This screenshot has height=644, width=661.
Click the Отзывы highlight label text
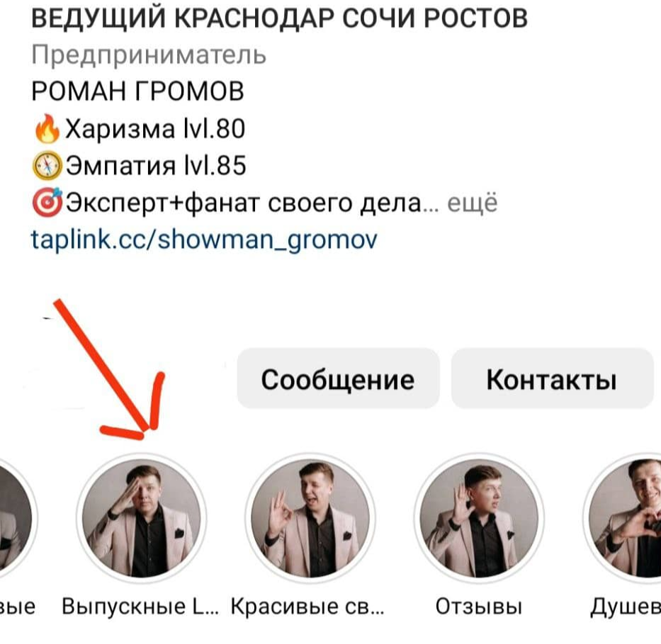coord(479,607)
